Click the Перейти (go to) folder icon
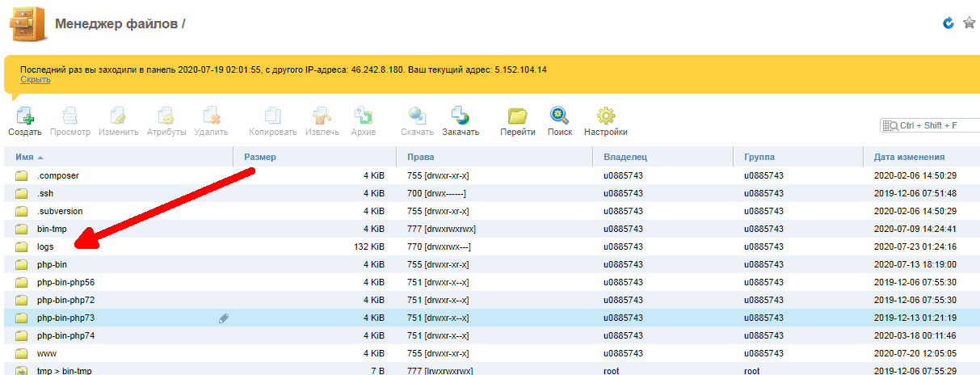Screen dimensions: 980x375 click(x=517, y=116)
